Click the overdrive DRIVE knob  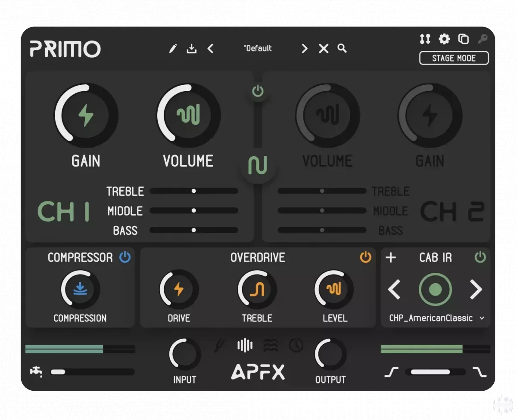pyautogui.click(x=179, y=290)
